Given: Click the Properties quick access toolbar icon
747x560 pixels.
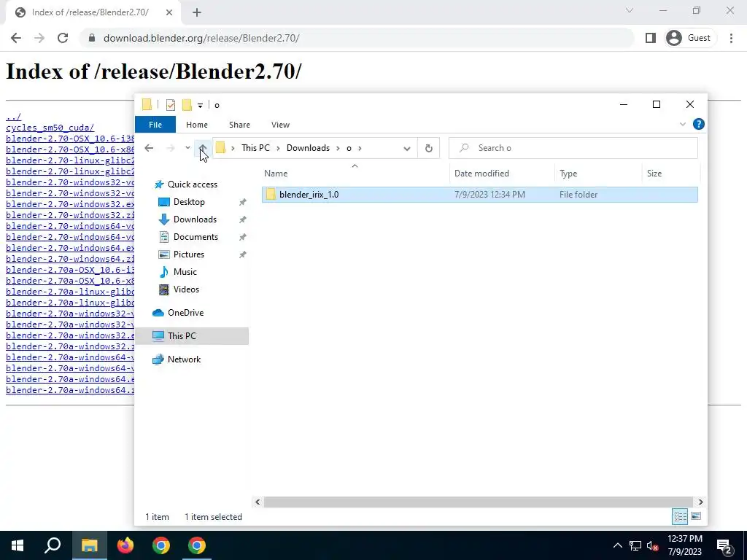Looking at the screenshot, I should coord(171,105).
